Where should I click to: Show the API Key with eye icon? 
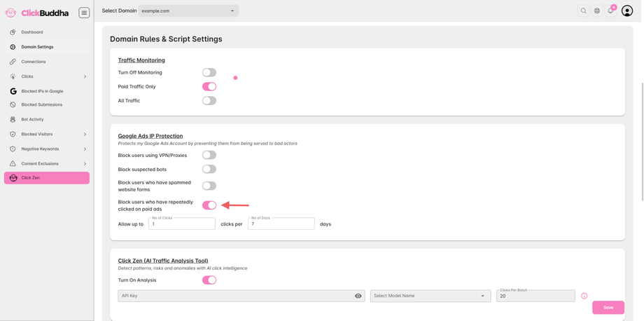click(358, 296)
